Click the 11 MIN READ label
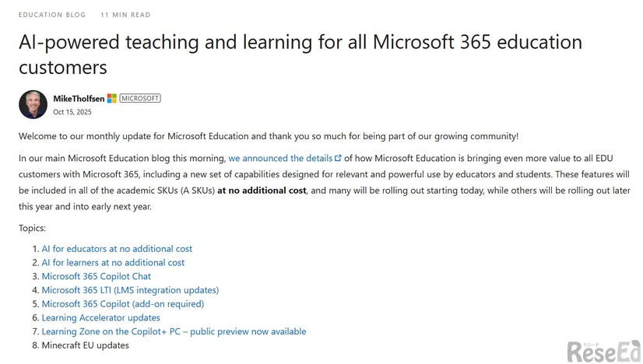 [x=126, y=15]
